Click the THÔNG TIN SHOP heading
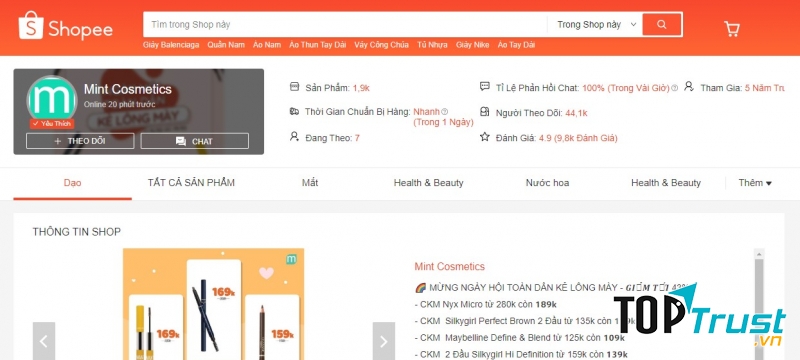The width and height of the screenshot is (800, 360). [77, 232]
